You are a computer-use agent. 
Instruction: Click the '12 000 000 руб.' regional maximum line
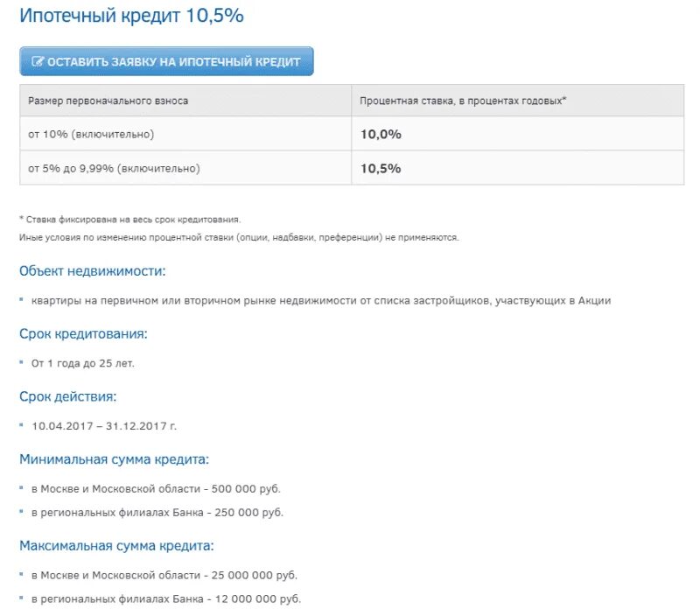click(x=166, y=599)
